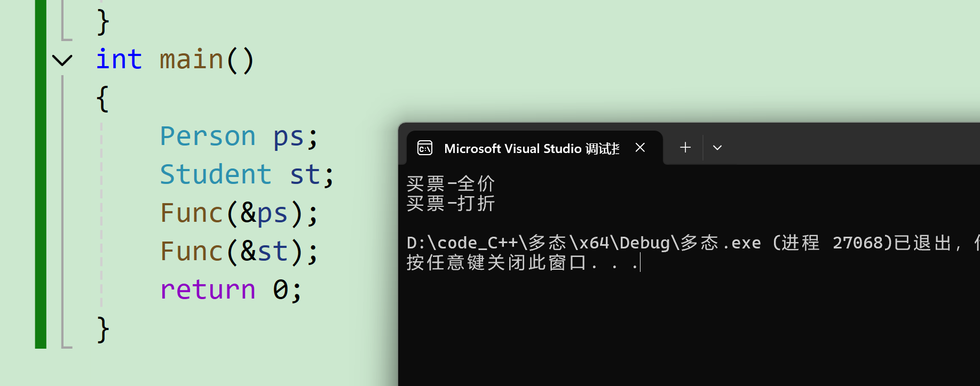Click the 买票-全价 output line
Viewport: 980px width, 386px height.
click(x=451, y=184)
